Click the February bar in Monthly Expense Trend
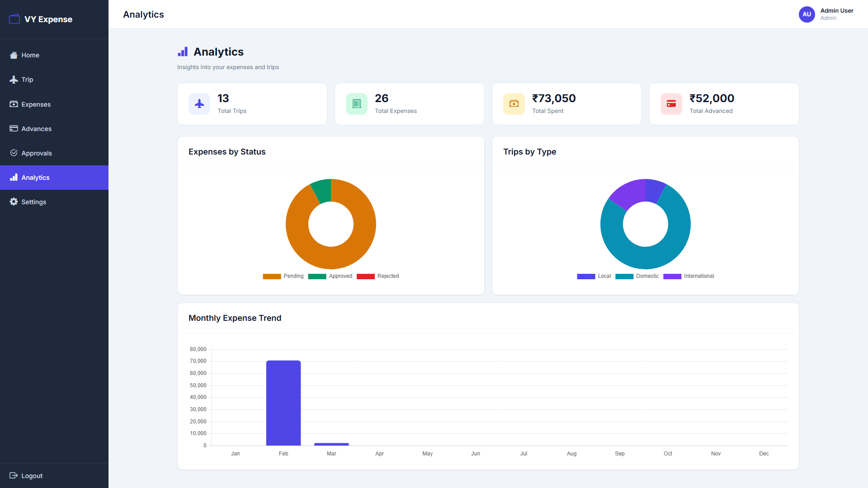 point(283,402)
